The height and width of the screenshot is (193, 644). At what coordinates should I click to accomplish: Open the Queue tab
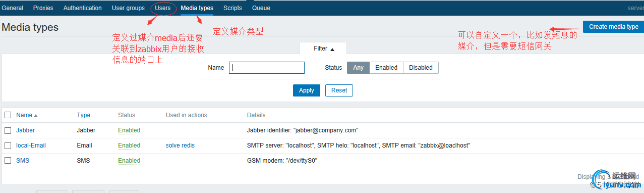pos(261,8)
